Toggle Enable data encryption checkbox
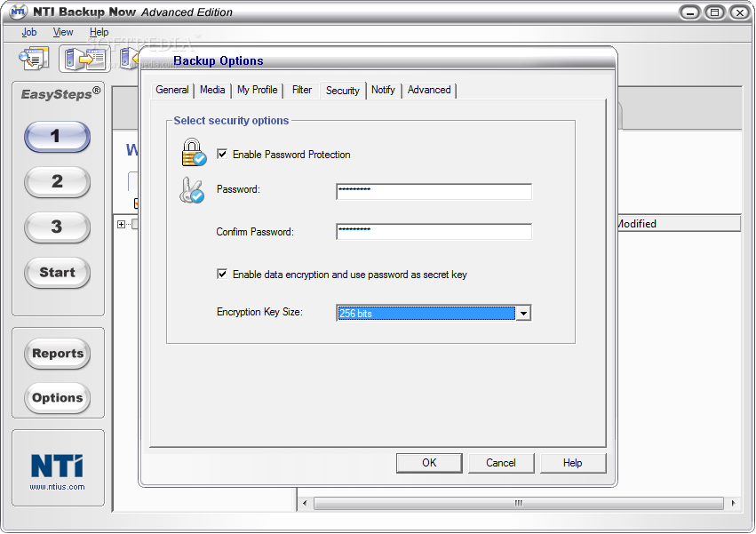This screenshot has width=756, height=534. 222,274
